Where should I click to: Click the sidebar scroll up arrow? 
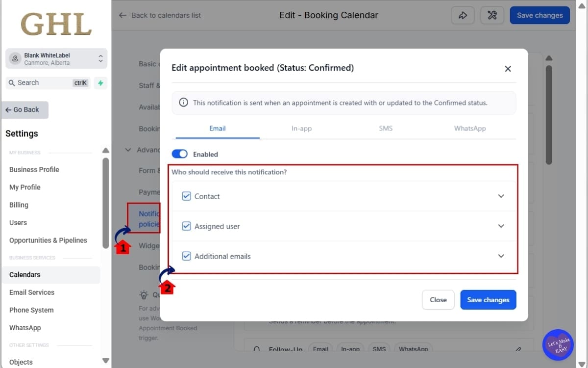point(105,150)
